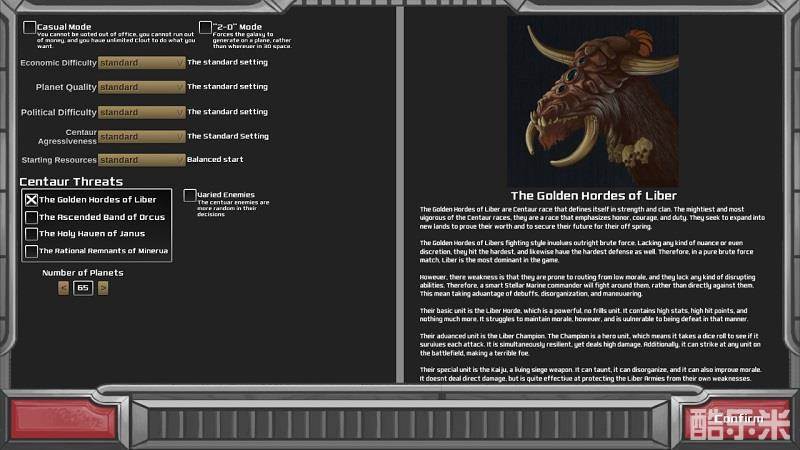
Task: Change the Centaur Agressiveness dropdown
Action: coord(141,136)
